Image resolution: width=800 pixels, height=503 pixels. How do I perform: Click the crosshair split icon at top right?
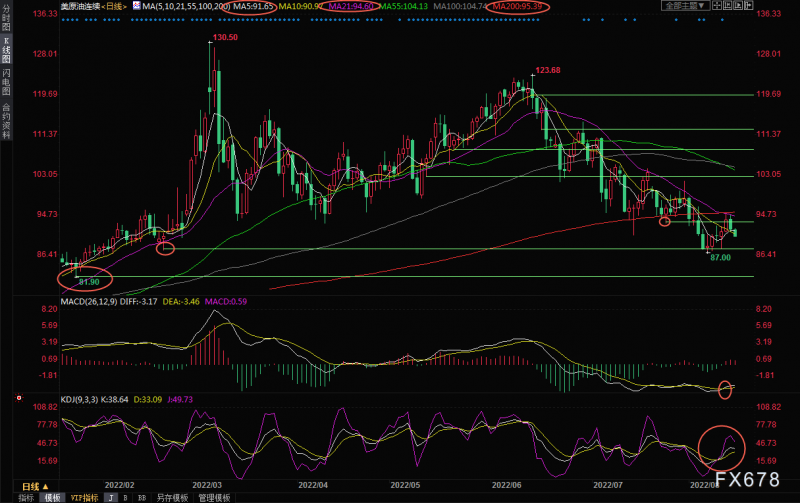[717, 5]
